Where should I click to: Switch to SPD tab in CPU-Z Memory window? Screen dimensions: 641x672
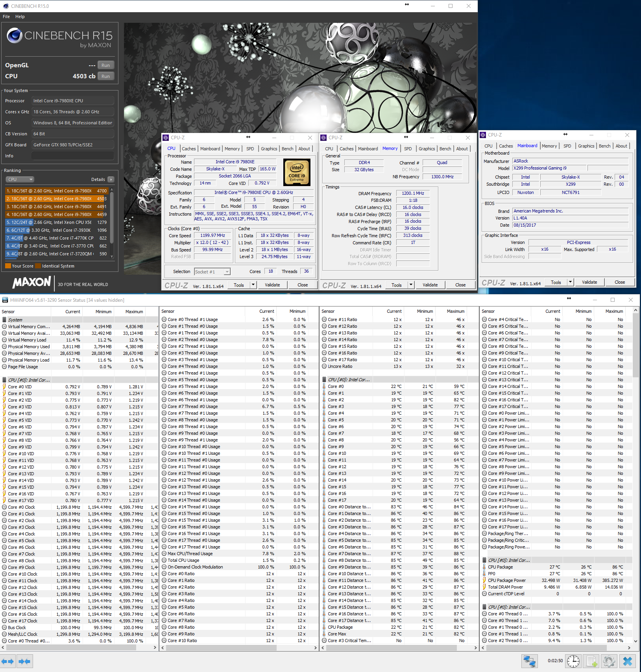[x=408, y=149]
